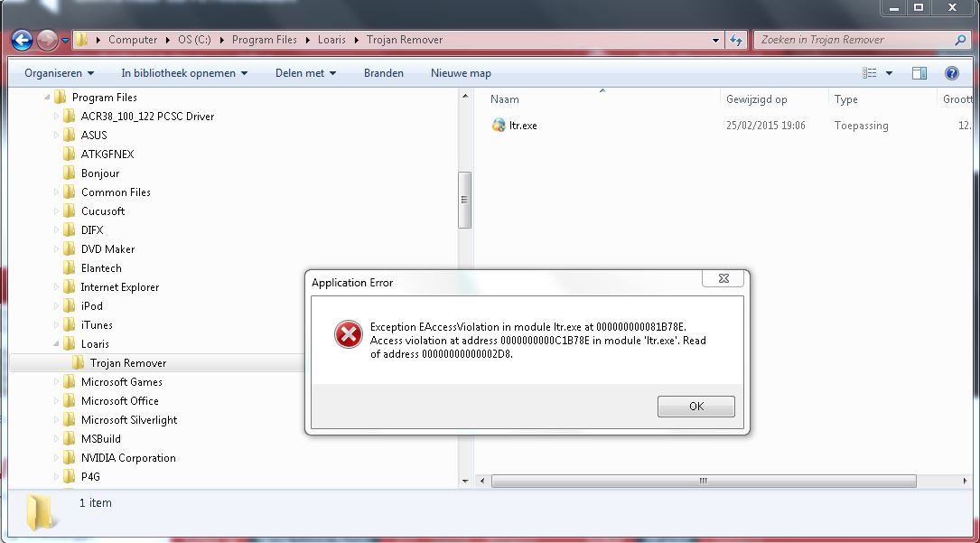The image size is (980, 543).
Task: Collapse the Loaris tree node
Action: pos(56,343)
